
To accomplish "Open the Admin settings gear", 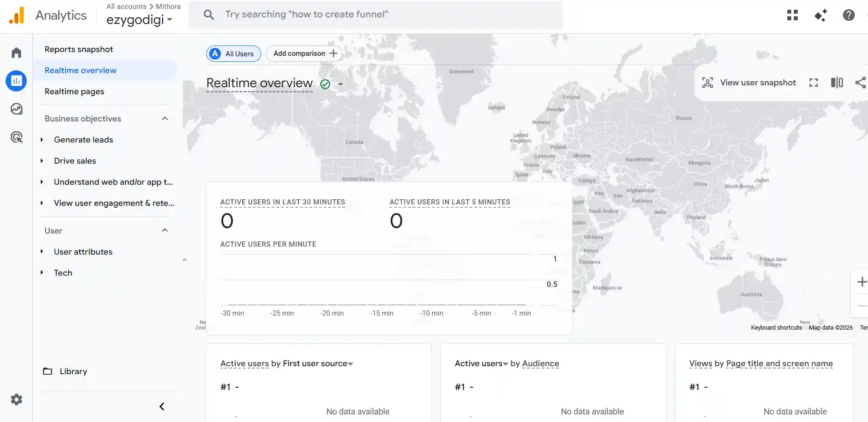I will pos(16,399).
